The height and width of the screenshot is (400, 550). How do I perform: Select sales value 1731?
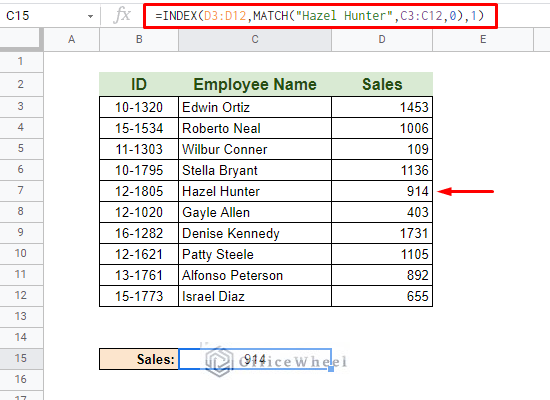[382, 233]
